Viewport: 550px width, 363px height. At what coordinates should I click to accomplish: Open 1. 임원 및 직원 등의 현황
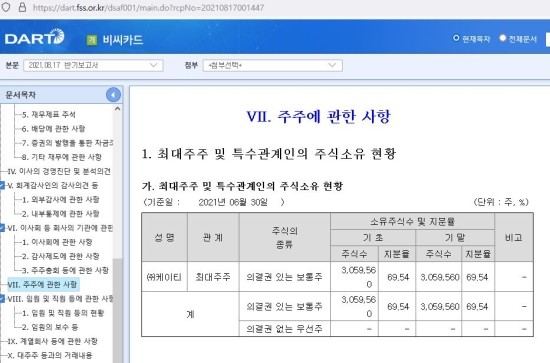[63, 313]
